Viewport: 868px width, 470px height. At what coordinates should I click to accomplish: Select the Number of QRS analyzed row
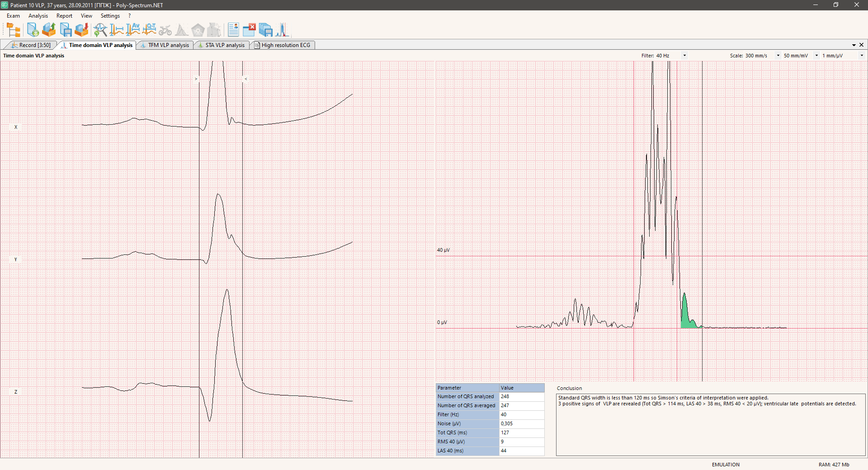pos(490,396)
